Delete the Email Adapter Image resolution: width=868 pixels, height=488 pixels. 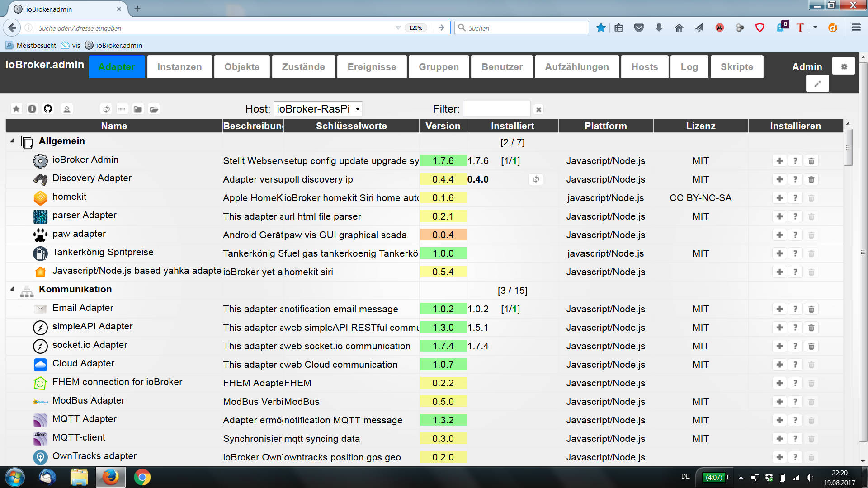pyautogui.click(x=811, y=309)
